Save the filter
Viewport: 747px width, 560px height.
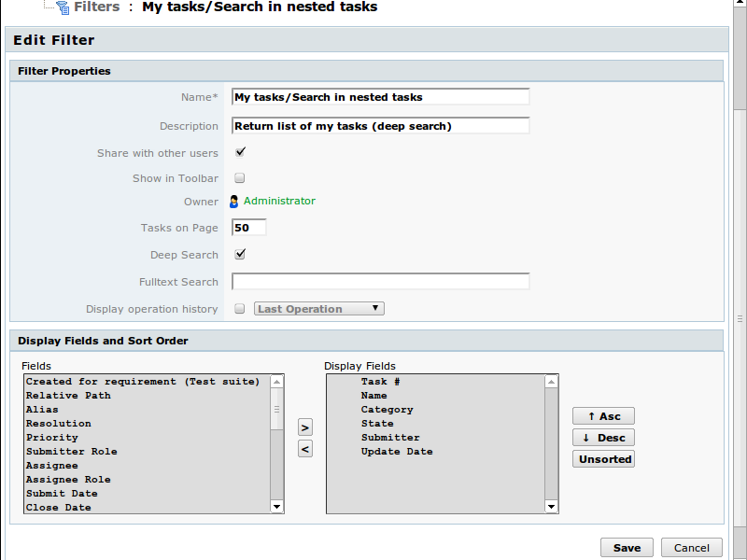[627, 548]
